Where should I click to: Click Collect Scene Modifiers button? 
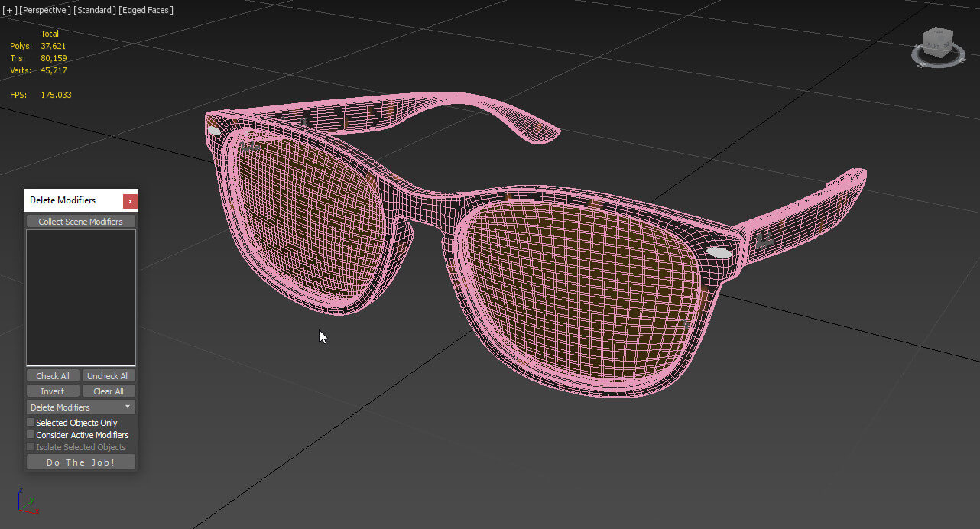click(81, 221)
